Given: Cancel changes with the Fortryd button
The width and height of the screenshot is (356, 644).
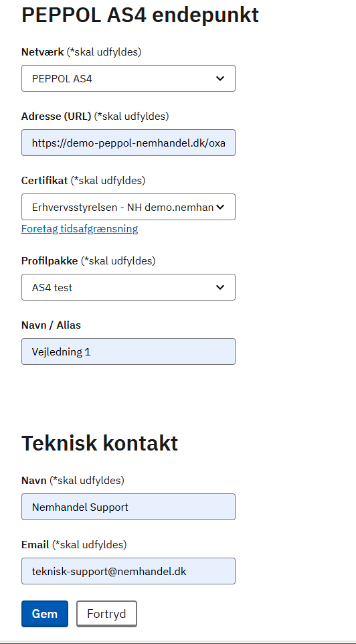Looking at the screenshot, I should [107, 614].
